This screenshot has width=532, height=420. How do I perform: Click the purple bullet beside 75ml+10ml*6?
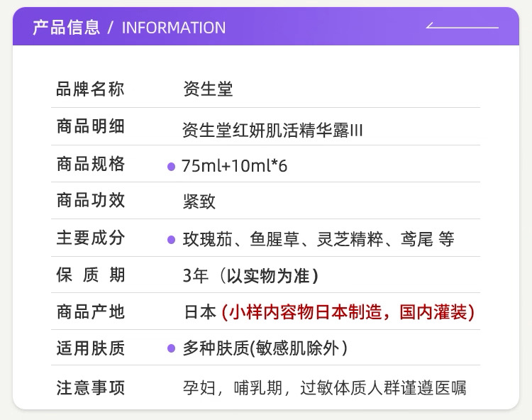click(171, 167)
